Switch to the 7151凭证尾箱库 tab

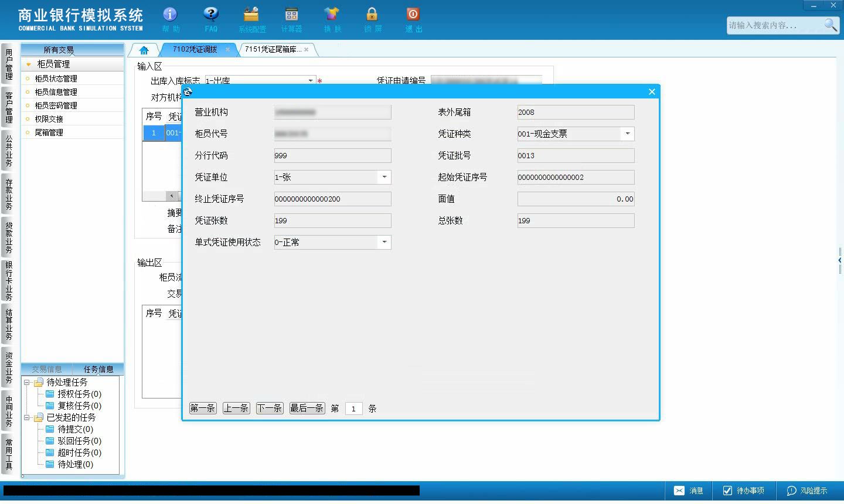point(273,50)
